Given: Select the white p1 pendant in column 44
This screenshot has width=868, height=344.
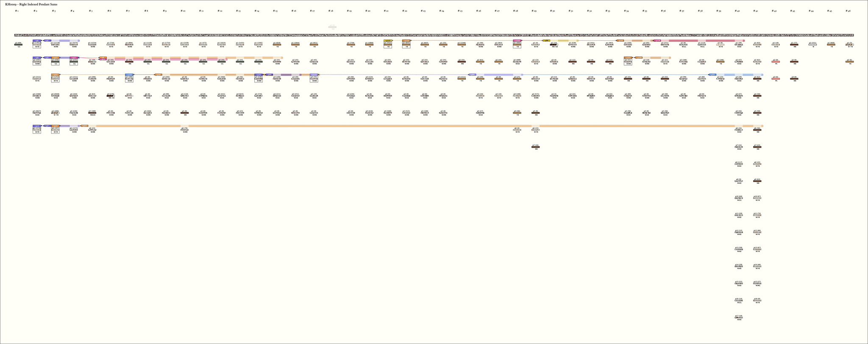Looking at the screenshot, I should coord(812,45).
